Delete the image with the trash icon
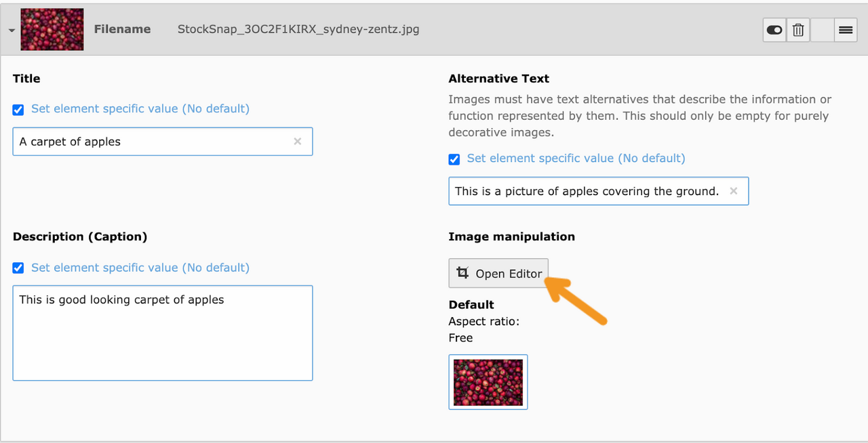 pyautogui.click(x=798, y=30)
